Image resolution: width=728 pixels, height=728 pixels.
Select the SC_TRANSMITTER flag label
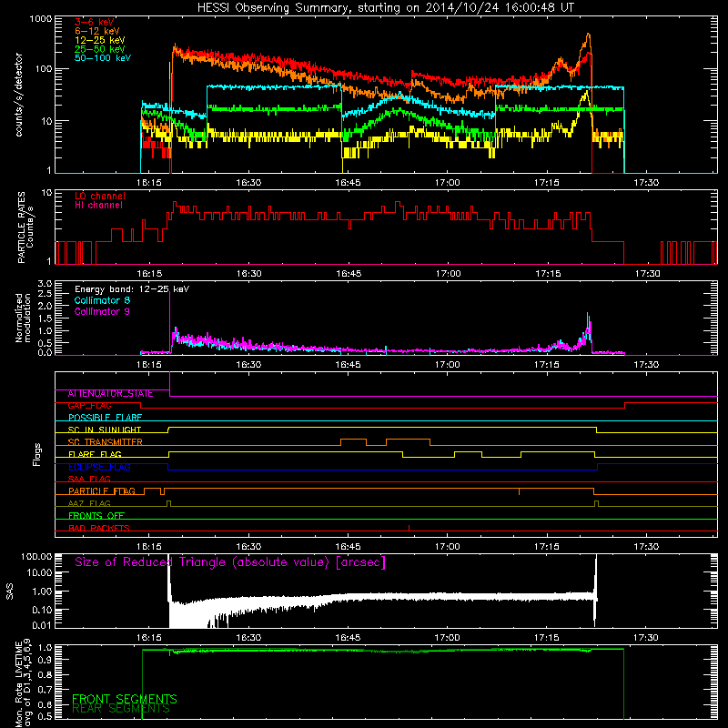coord(106,442)
